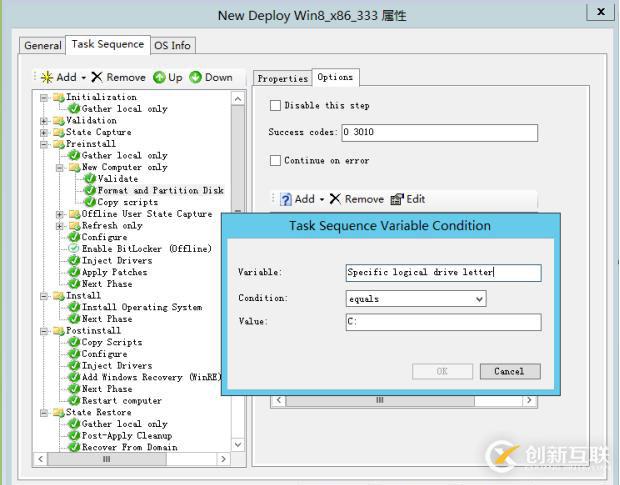
Task: Click the State Capture folder icon
Action: (x=59, y=132)
